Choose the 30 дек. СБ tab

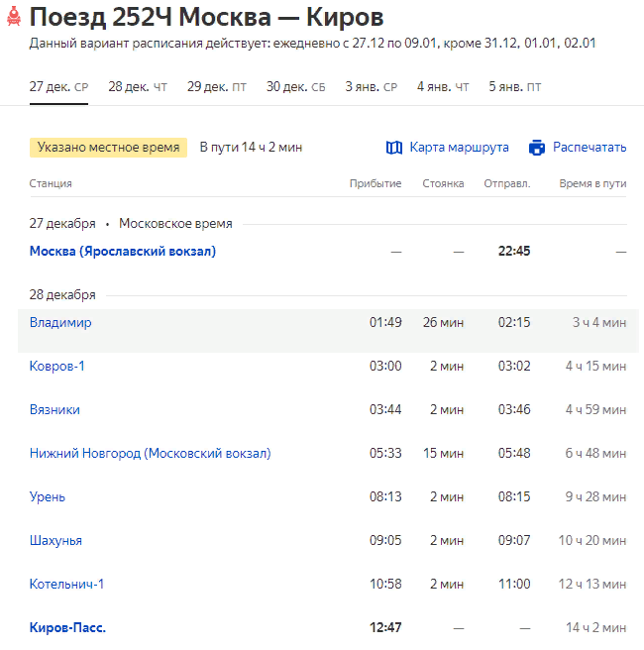[x=295, y=87]
